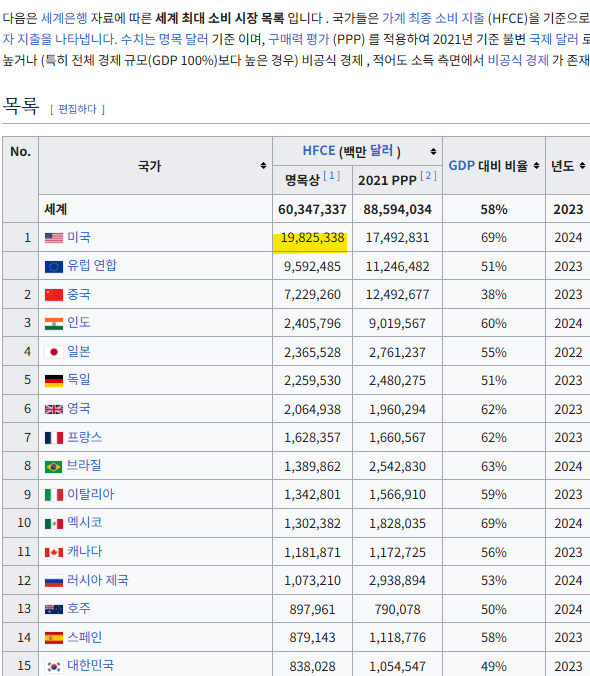Click Japan's 55% GDP ratio
The image size is (590, 676).
494,353
